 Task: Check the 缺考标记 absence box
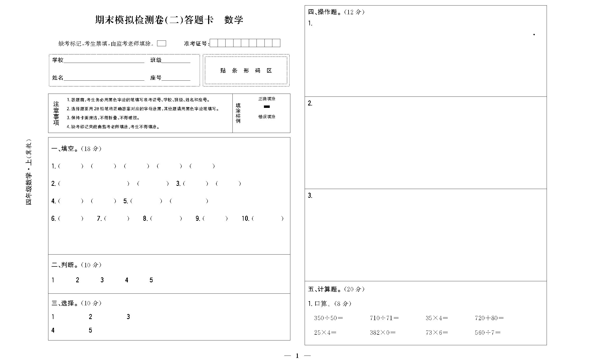pos(161,44)
